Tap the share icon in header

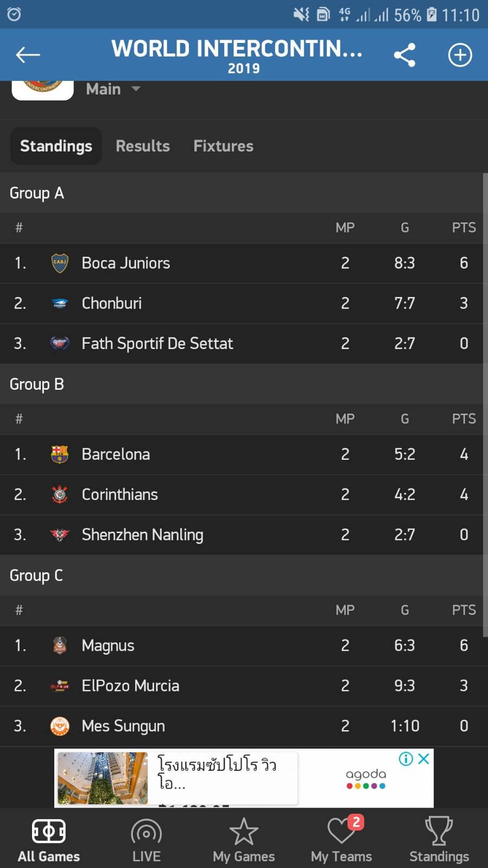[404, 55]
